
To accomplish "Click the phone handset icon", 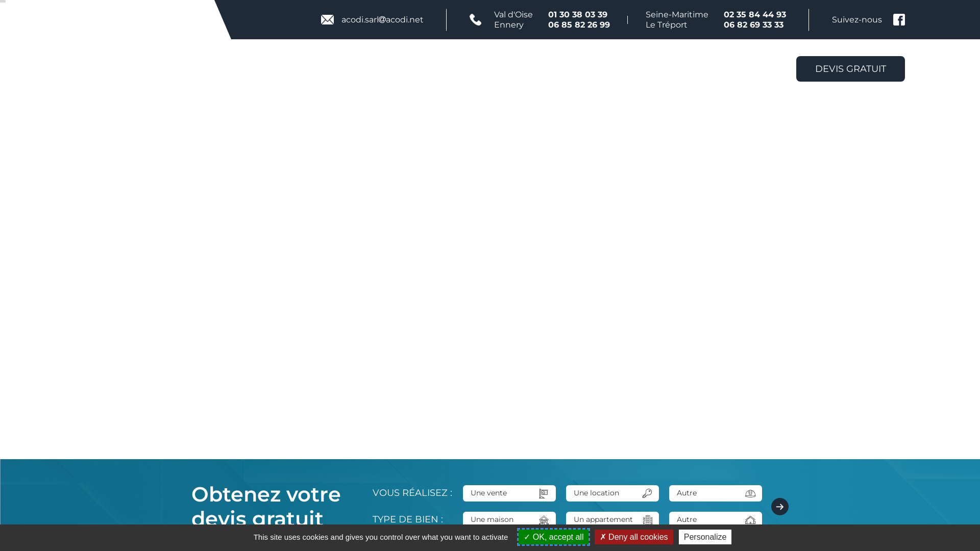I will (x=475, y=19).
